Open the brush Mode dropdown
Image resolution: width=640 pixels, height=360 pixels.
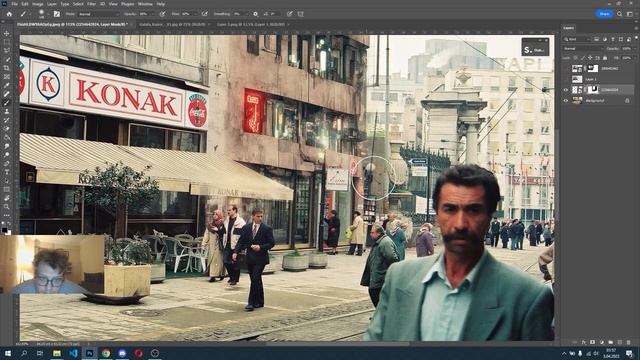click(x=98, y=14)
